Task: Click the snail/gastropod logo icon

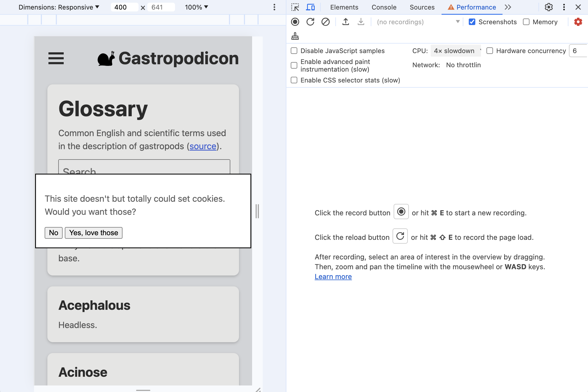Action: coord(106,58)
